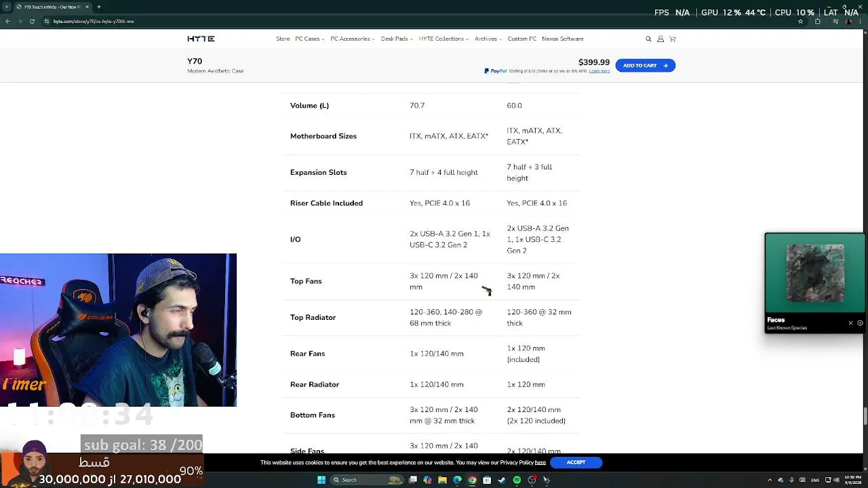
Task: Reload the page with the refresh icon
Action: click(32, 22)
